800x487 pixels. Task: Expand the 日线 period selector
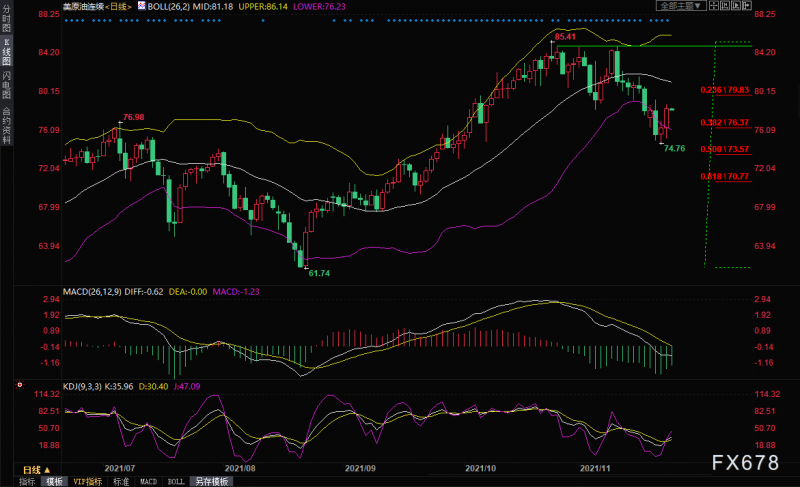pos(36,468)
